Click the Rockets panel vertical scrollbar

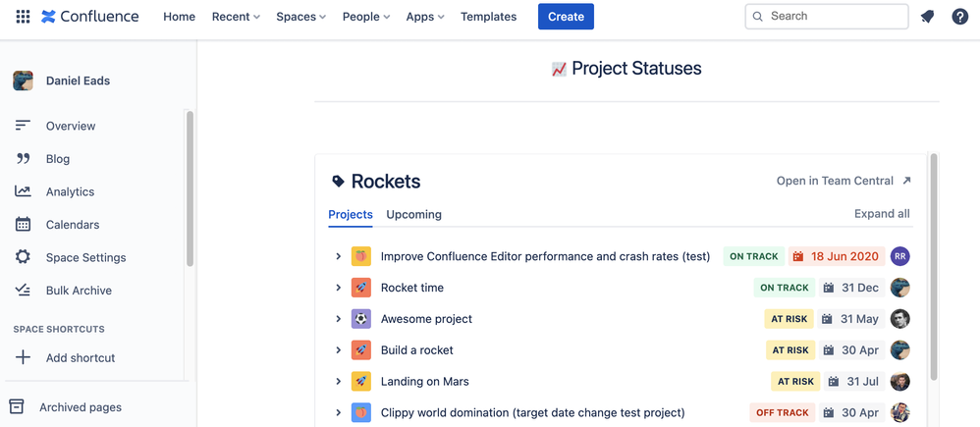click(934, 267)
